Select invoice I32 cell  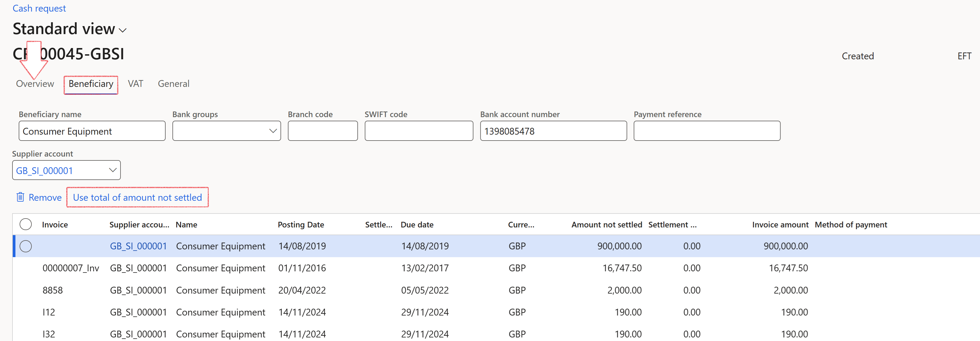click(x=49, y=334)
